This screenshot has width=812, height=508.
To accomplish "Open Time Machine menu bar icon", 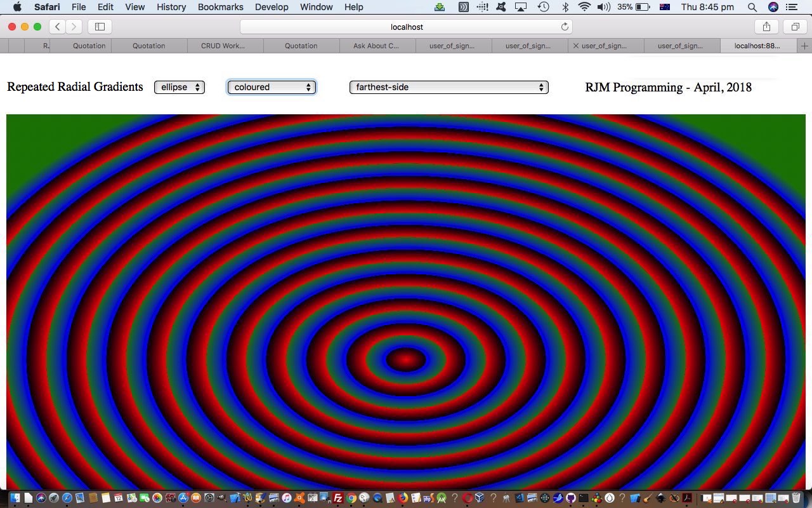I will (543, 7).
